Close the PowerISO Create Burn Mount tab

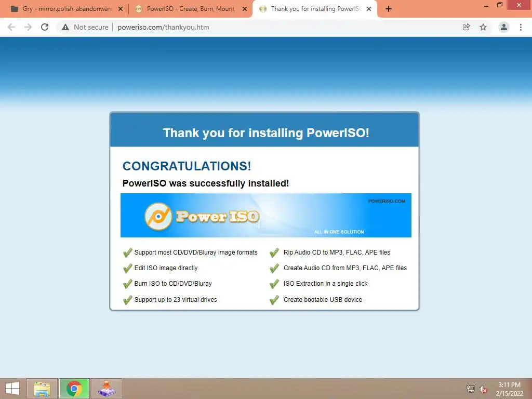click(x=245, y=9)
